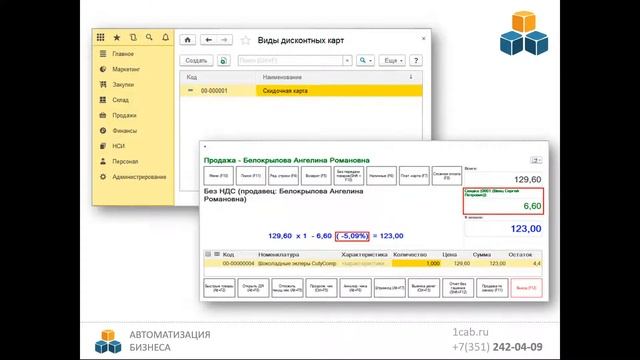Click the Возврат (F5) button
Image resolution: width=640 pixels, height=360 pixels.
316,176
